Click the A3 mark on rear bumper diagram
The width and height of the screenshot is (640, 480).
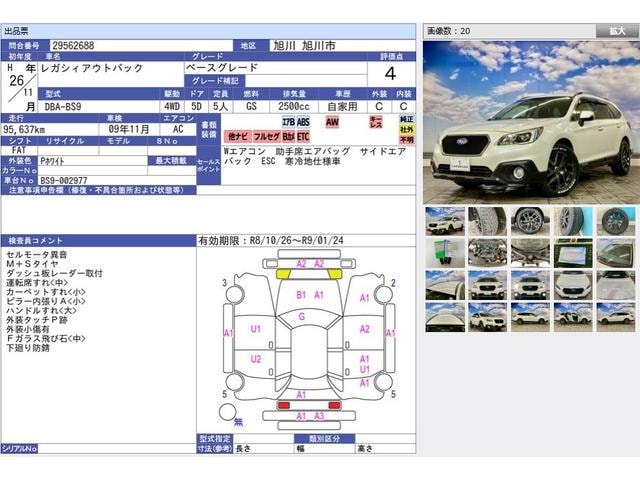click(x=319, y=416)
